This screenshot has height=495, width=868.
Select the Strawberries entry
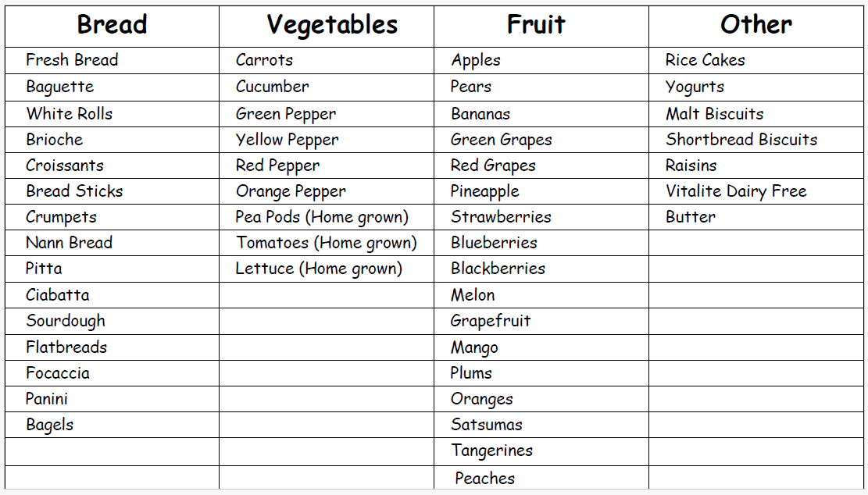(x=501, y=217)
